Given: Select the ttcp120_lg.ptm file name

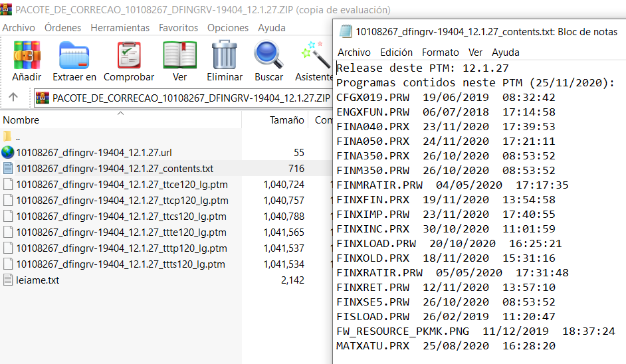Looking at the screenshot, I should point(122,200).
